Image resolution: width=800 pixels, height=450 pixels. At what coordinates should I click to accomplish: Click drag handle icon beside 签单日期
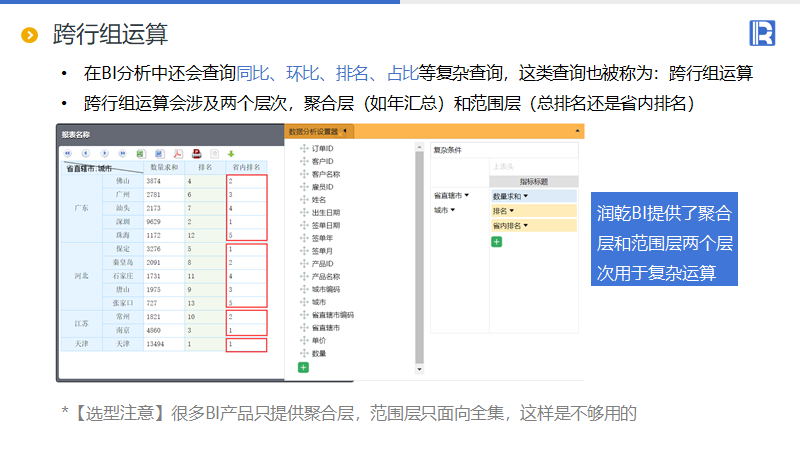click(x=304, y=225)
